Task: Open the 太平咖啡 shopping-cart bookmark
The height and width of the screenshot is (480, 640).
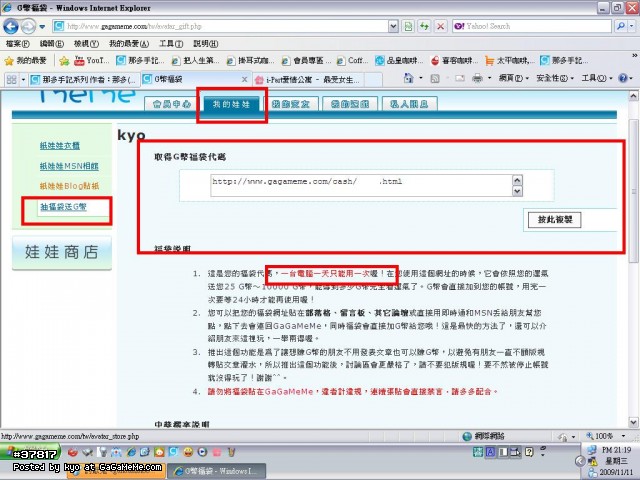Action: (509, 61)
